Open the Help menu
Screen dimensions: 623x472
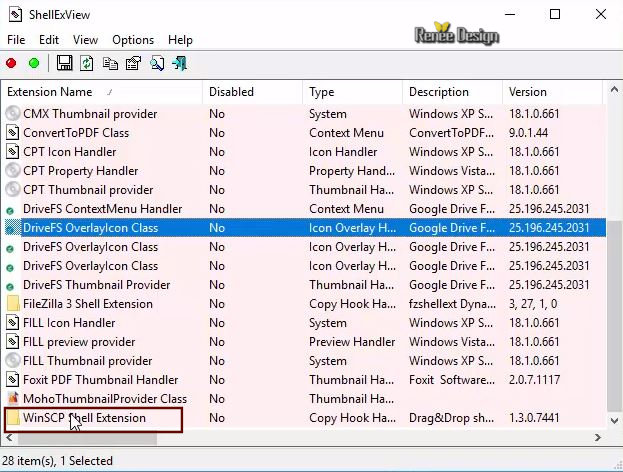pyautogui.click(x=180, y=40)
